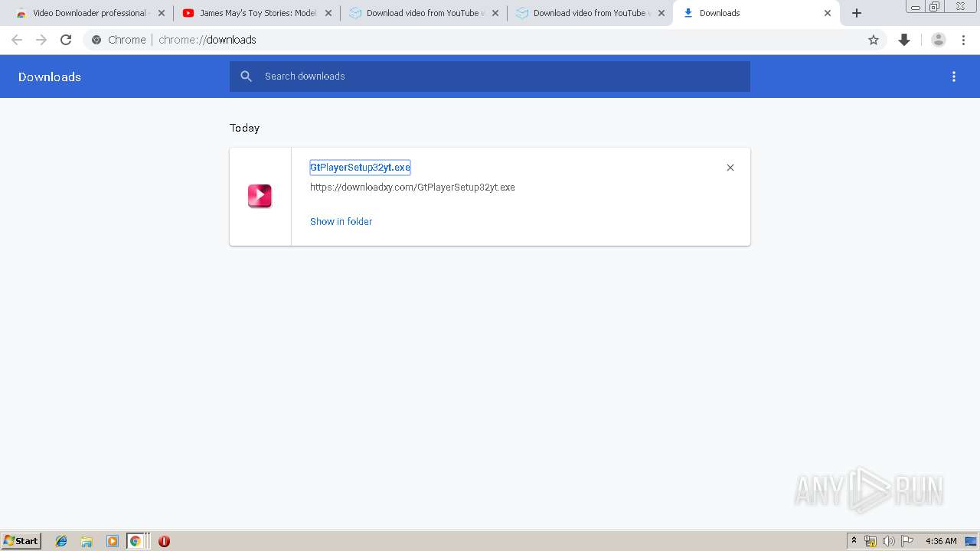Focus the Search downloads field

490,77
